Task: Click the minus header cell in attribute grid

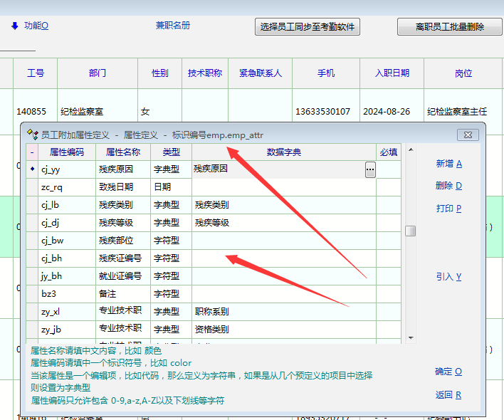Action: (31, 152)
